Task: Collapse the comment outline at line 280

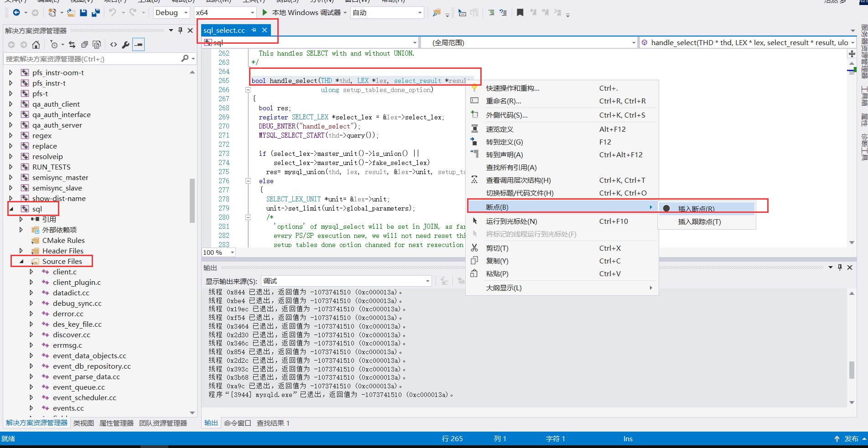Action: tap(248, 217)
